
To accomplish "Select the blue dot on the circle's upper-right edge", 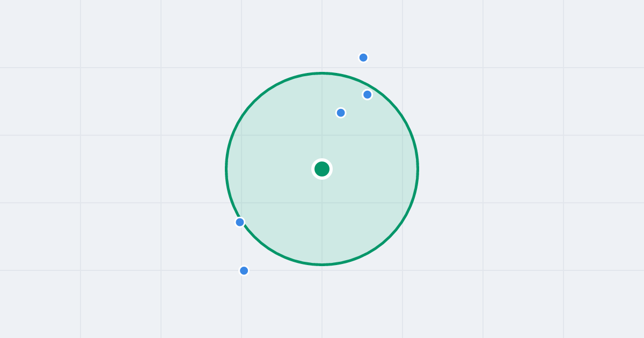I will [x=368, y=94].
